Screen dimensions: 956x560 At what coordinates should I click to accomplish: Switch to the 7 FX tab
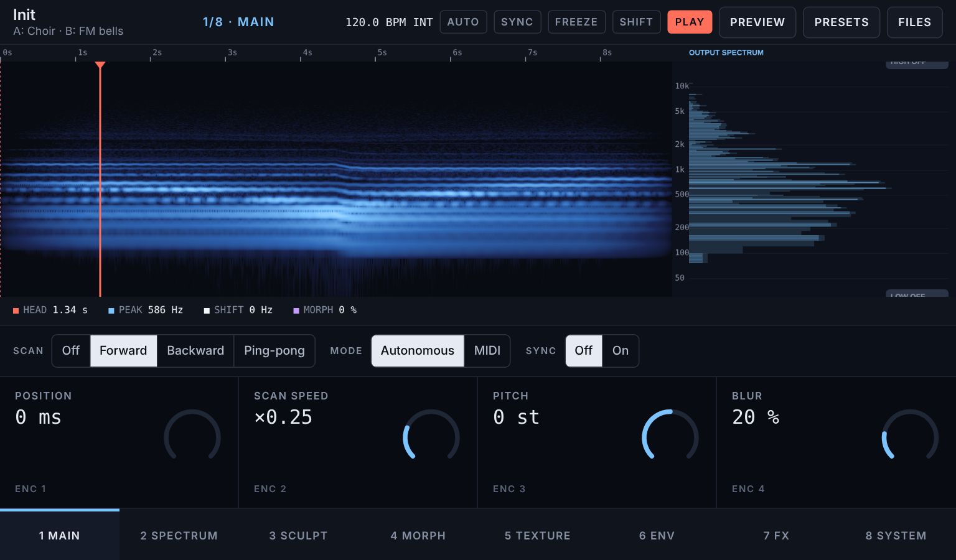777,536
